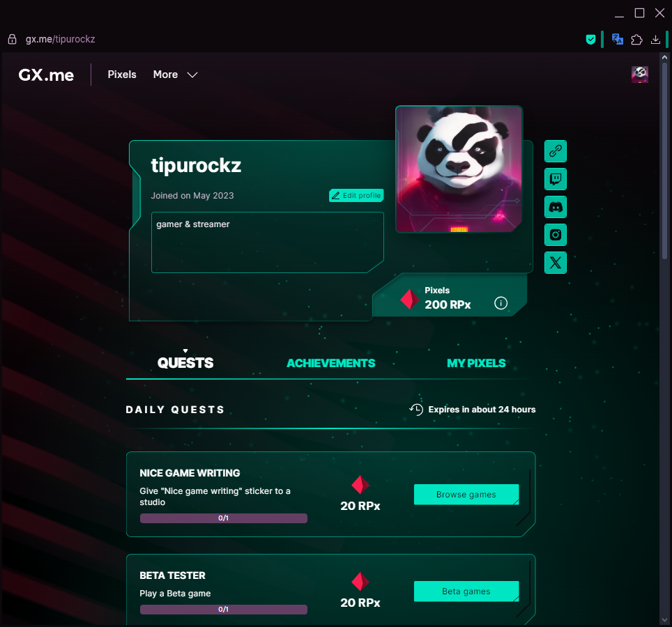Click the Nice Game Writing progress bar
Screen dimensions: 672x627
pos(223,518)
